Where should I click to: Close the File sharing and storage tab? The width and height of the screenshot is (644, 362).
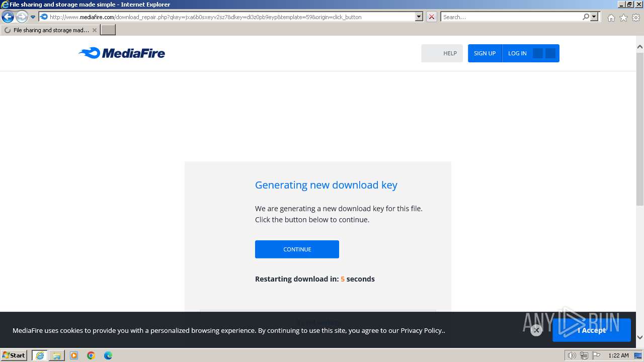(x=95, y=30)
